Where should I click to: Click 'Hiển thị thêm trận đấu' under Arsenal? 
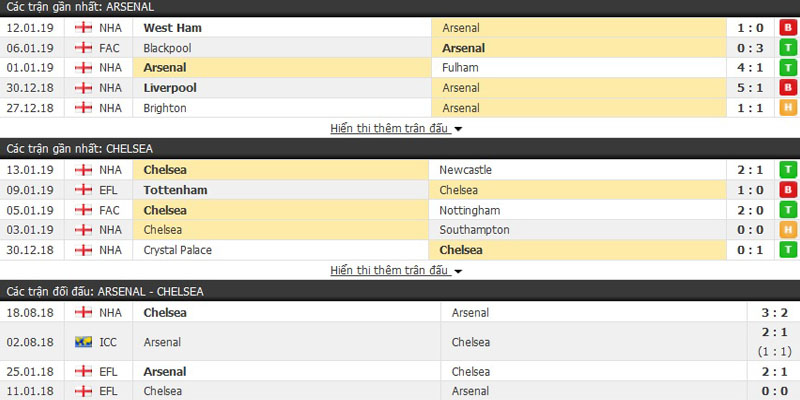[x=389, y=129]
